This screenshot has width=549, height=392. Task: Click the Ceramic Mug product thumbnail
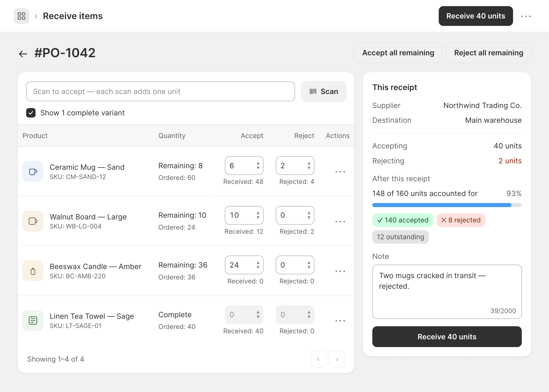pos(33,171)
